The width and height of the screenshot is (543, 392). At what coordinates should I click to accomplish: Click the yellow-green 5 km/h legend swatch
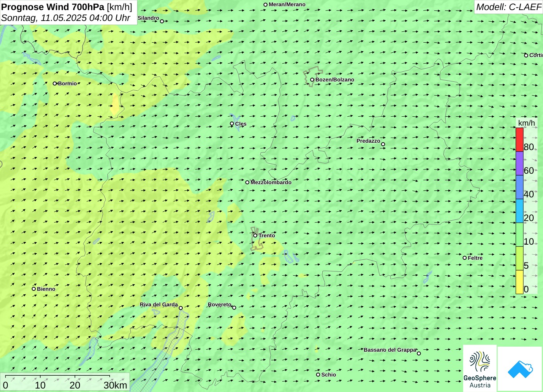tap(519, 258)
